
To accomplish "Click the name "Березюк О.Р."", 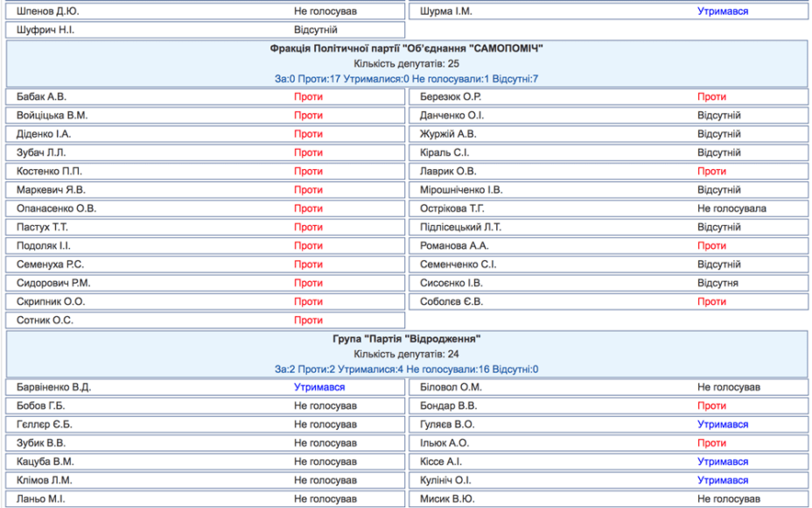I will pyautogui.click(x=451, y=96).
